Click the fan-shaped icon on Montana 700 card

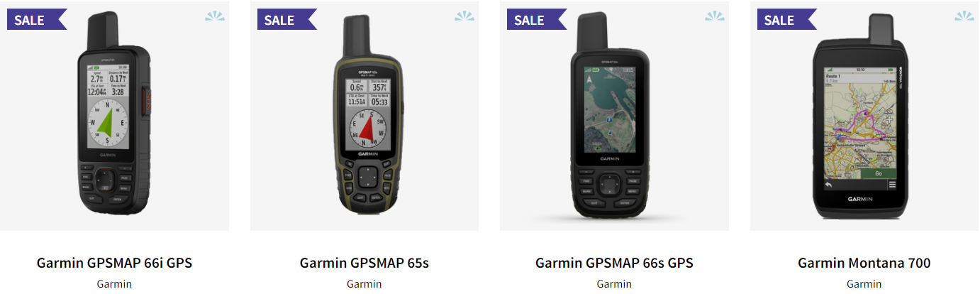(x=964, y=16)
